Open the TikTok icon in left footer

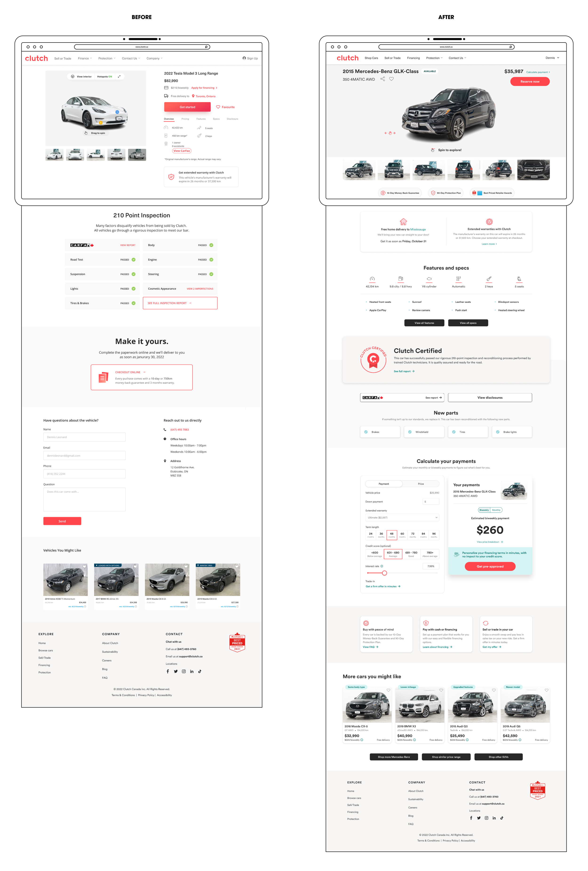click(200, 671)
